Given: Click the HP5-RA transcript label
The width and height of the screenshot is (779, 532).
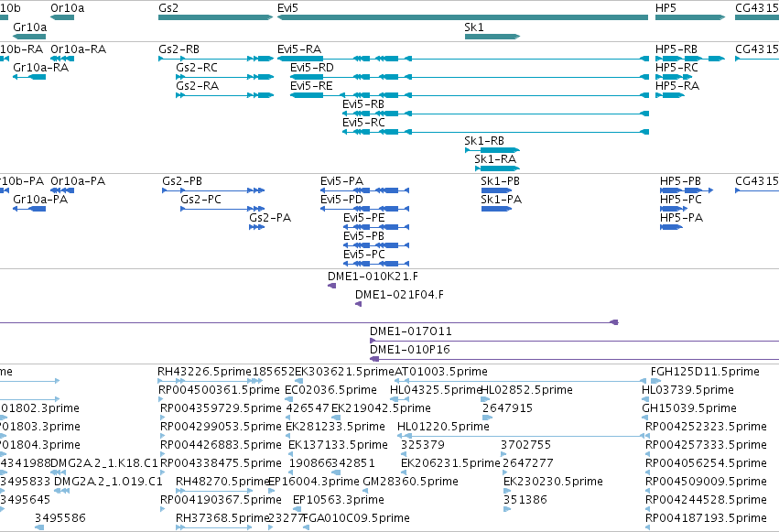Looking at the screenshot, I should tap(677, 86).
